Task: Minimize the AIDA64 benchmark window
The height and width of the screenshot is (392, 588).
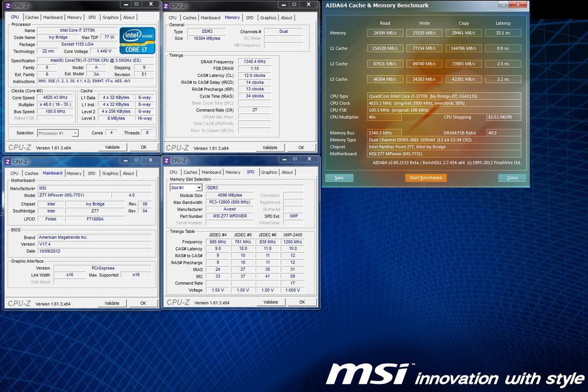Action: pos(504,5)
